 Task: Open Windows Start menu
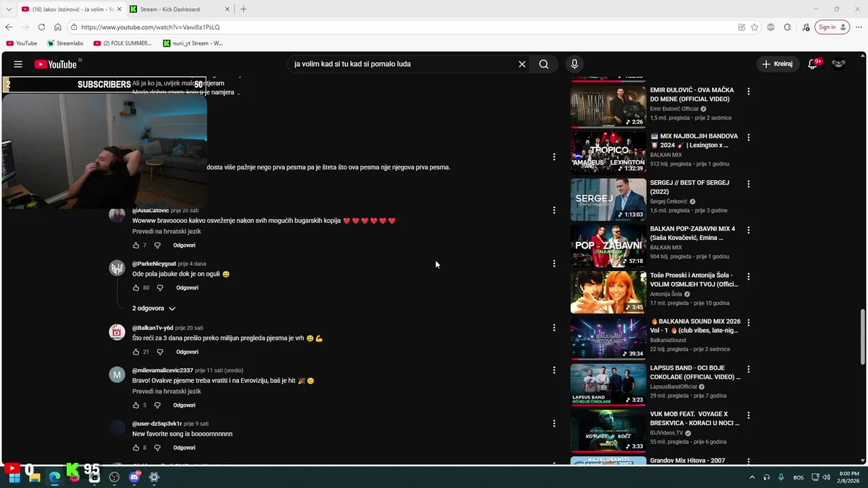(x=14, y=477)
